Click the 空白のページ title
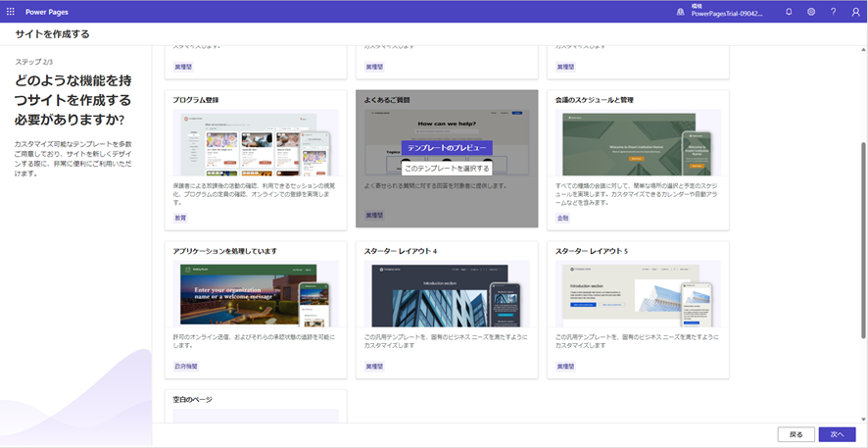The image size is (868, 448). coord(192,399)
